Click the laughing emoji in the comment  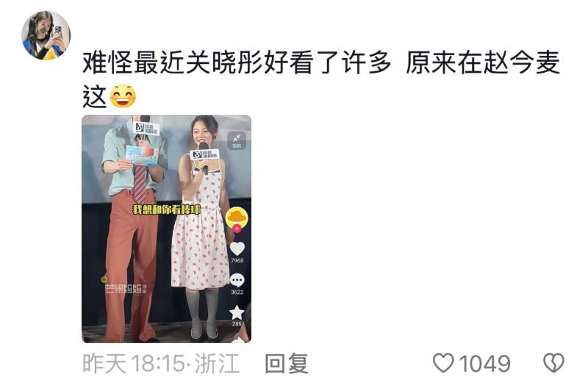point(122,96)
